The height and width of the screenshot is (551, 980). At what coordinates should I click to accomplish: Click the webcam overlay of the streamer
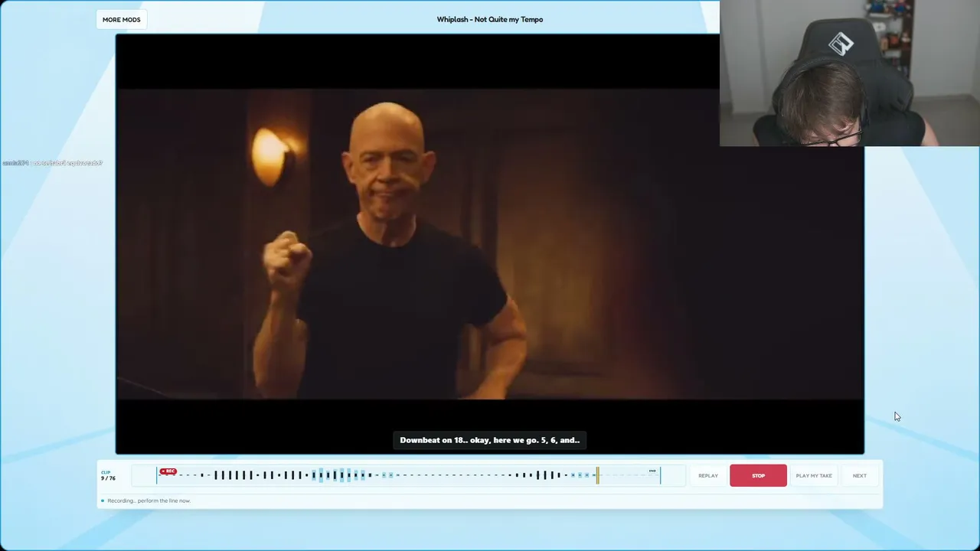click(850, 73)
